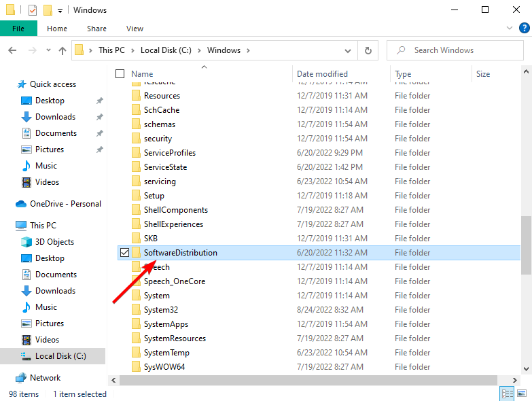Screen dimensions: 532x401
Task: Open the Recent locations dropdown
Action: 48,50
